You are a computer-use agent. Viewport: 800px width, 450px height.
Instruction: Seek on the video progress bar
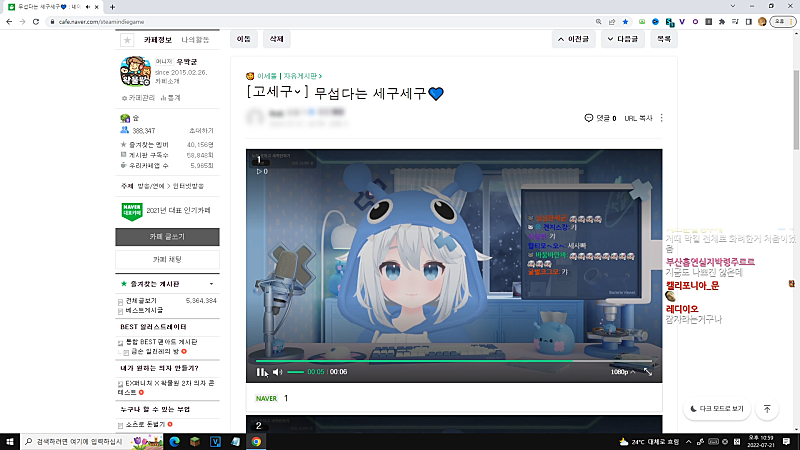454,361
